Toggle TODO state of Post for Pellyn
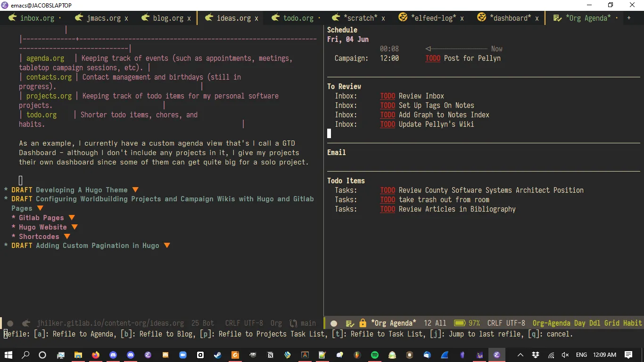The width and height of the screenshot is (644, 362). click(x=433, y=58)
